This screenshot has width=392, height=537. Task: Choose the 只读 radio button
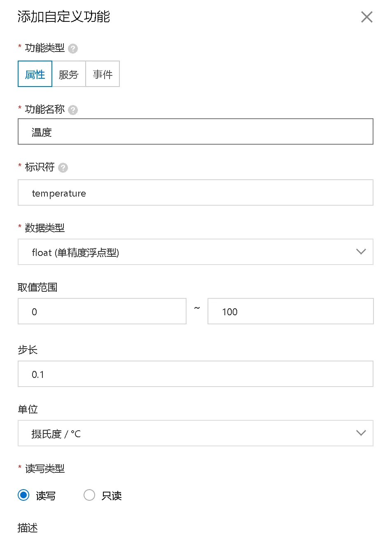coord(89,495)
